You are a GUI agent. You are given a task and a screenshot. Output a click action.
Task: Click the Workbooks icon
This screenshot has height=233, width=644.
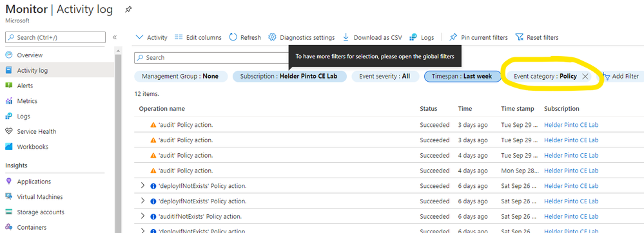(x=9, y=147)
